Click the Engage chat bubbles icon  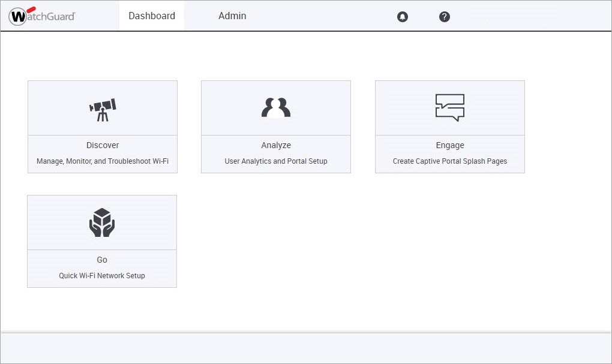449,107
